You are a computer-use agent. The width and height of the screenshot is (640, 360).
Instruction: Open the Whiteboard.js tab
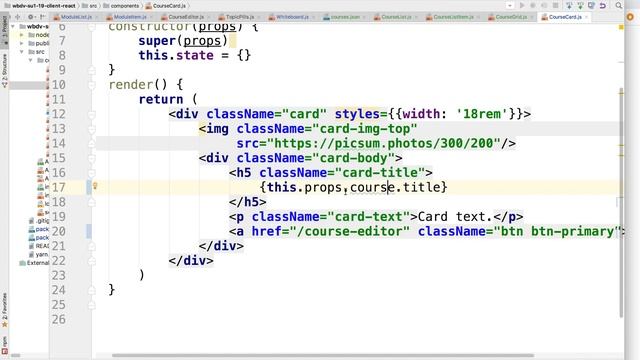click(292, 17)
